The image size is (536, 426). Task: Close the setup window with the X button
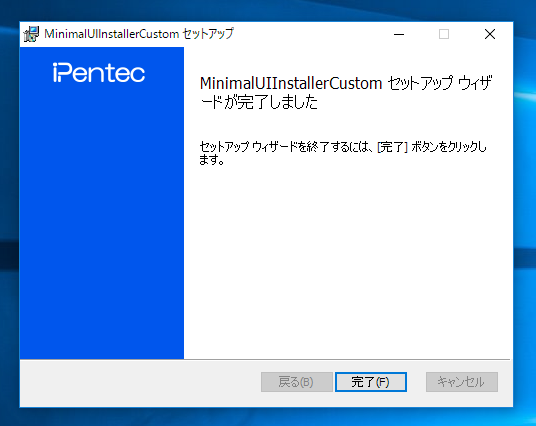(490, 34)
